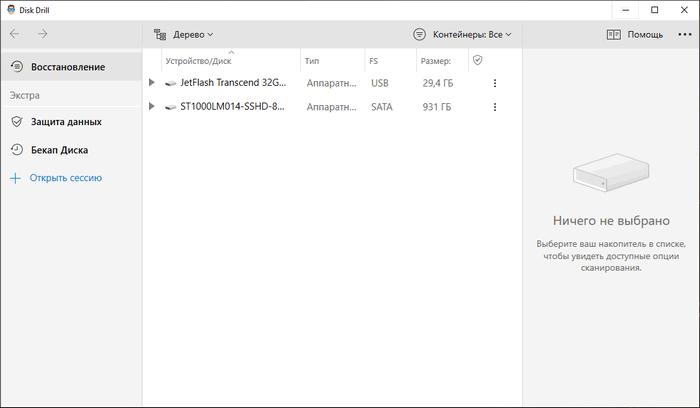Select JetFlash Transcend 32G drive
The image size is (700, 408).
coord(233,83)
